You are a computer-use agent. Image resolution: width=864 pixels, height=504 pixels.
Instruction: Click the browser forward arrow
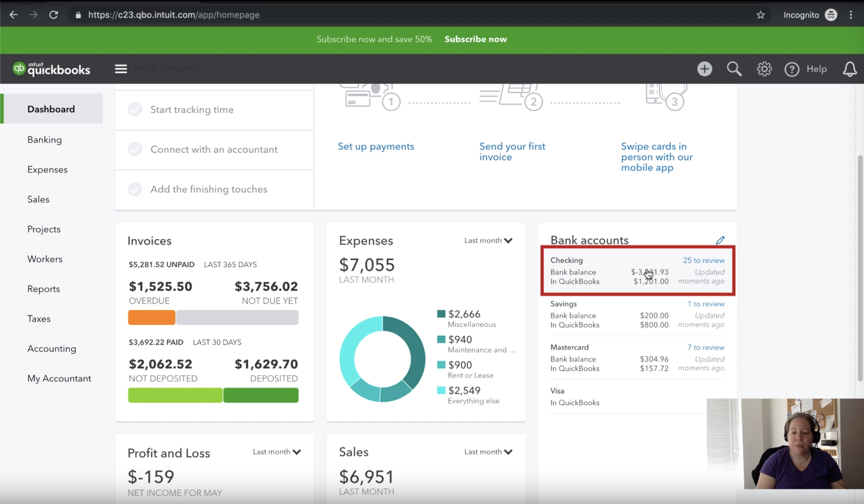(x=33, y=15)
